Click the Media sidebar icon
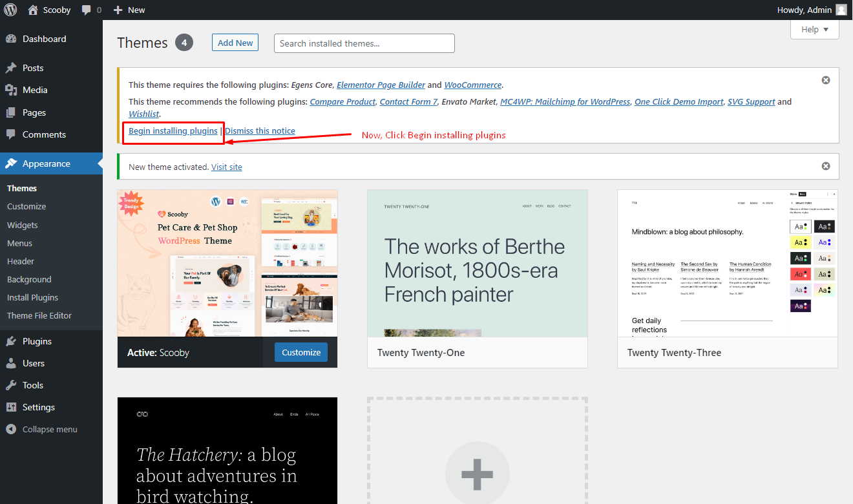 click(x=11, y=90)
